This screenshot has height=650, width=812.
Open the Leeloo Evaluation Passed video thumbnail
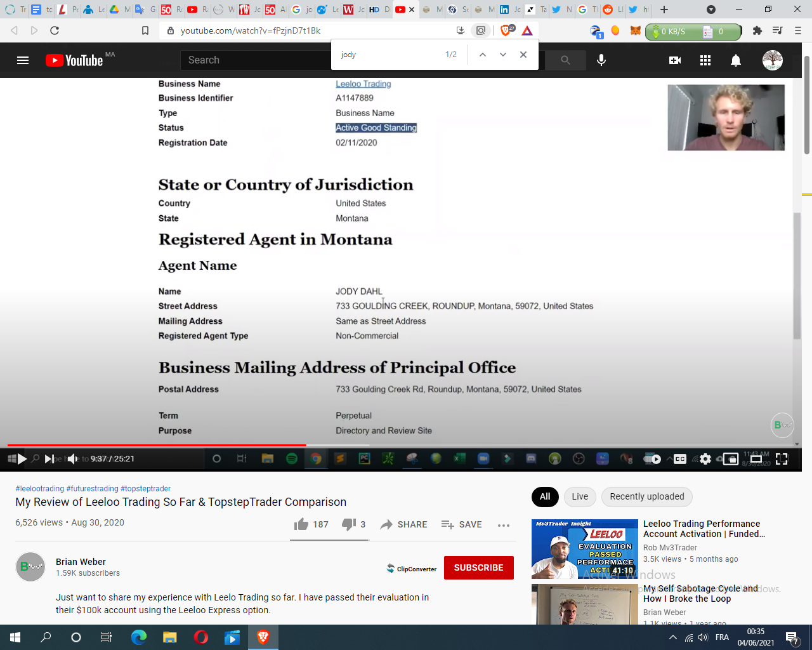pyautogui.click(x=585, y=549)
